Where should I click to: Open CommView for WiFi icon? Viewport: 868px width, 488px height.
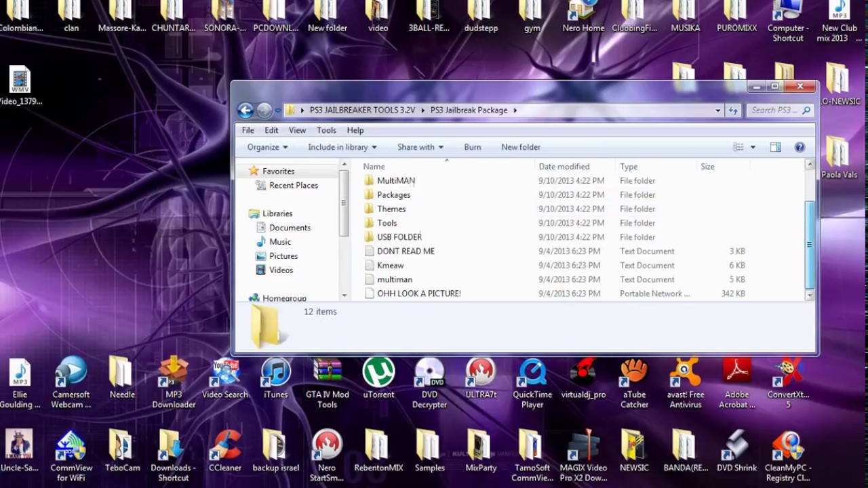[71, 456]
